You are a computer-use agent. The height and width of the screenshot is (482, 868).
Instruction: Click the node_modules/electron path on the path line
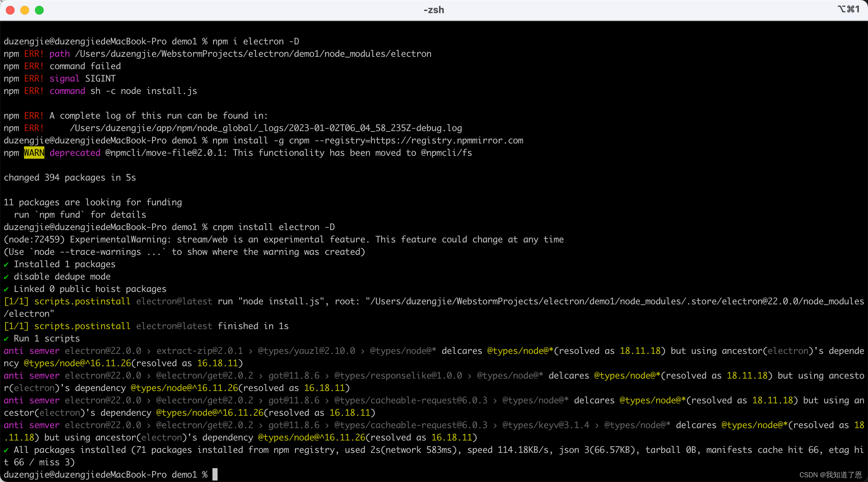[x=378, y=54]
